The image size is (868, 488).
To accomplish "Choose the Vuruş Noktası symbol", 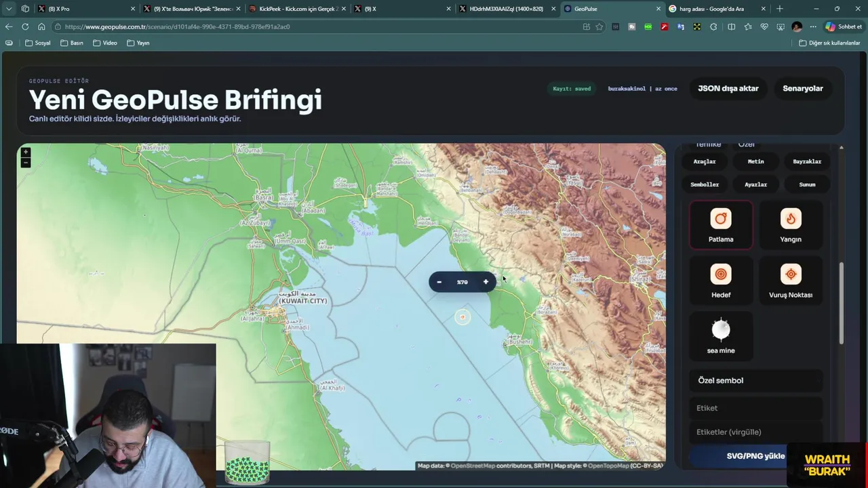I will click(791, 281).
